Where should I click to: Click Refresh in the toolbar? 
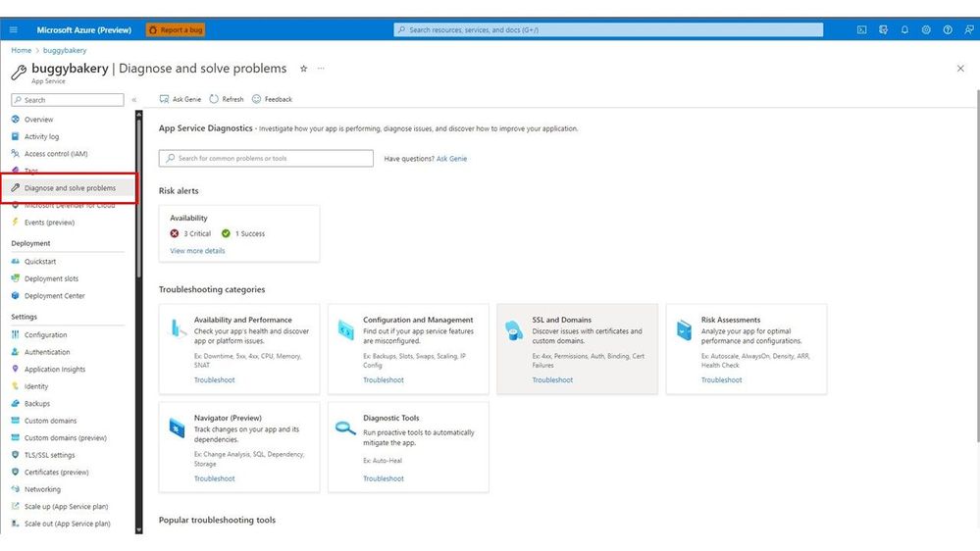(x=227, y=99)
